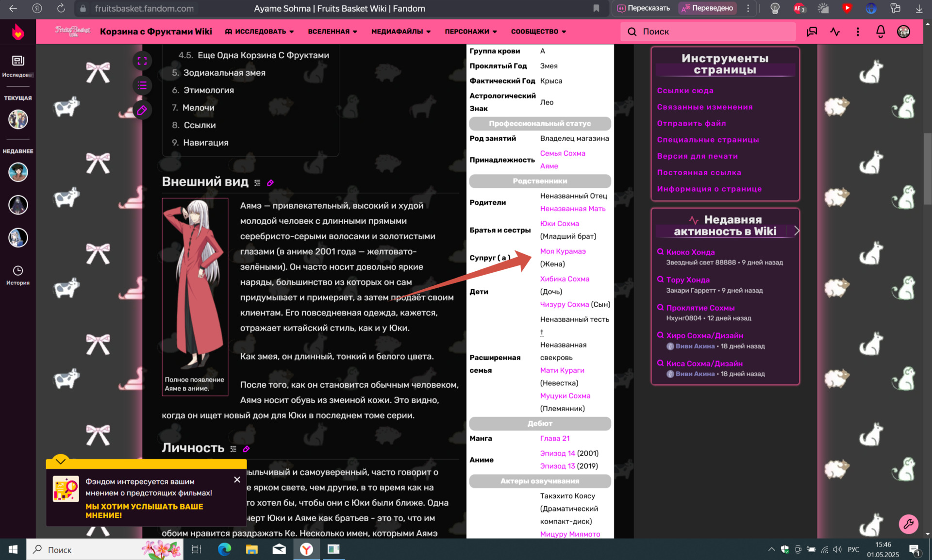Open the Медиафайлы navigation menu
This screenshot has height=560, width=932.
click(x=401, y=32)
